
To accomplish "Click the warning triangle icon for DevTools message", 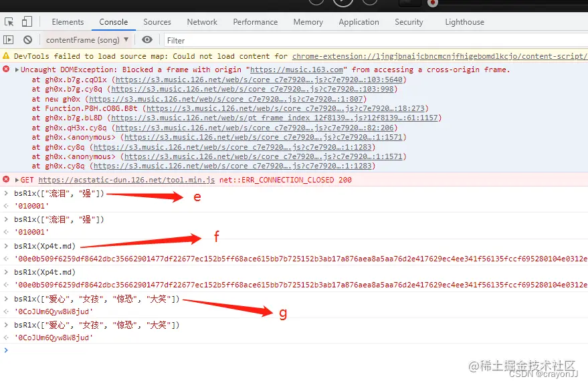I will pyautogui.click(x=6, y=56).
